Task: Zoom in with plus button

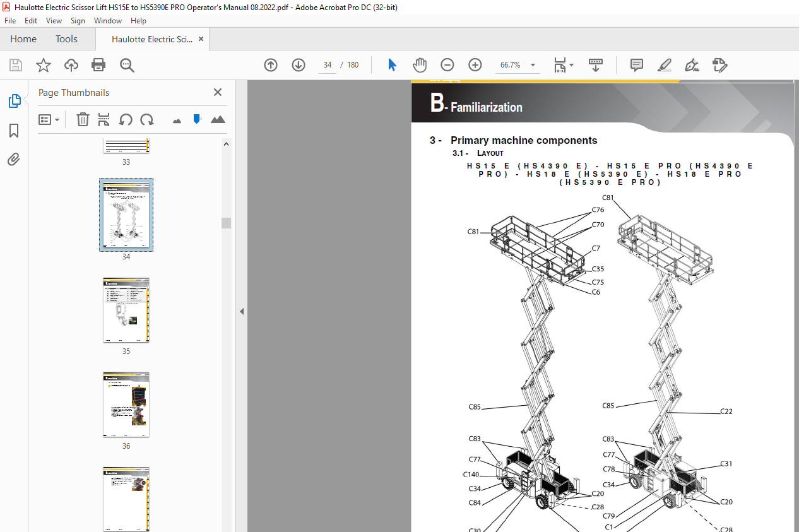Action: coord(475,65)
